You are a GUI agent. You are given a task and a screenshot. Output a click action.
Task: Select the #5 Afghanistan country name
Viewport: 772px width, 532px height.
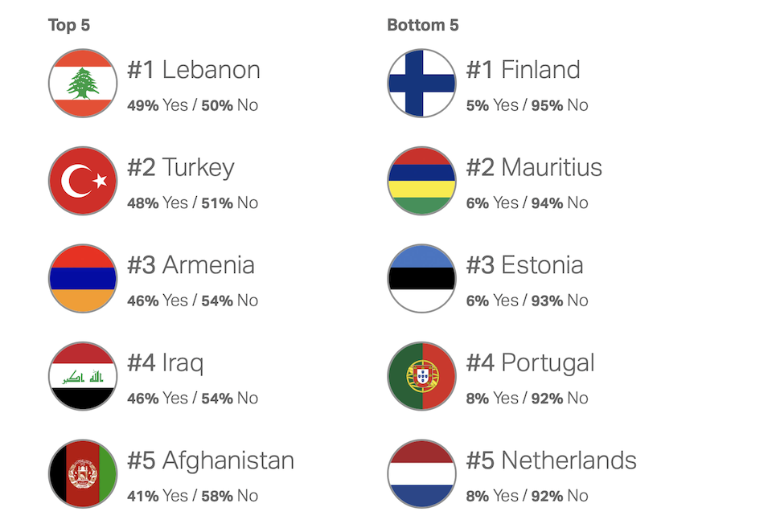coord(211,461)
